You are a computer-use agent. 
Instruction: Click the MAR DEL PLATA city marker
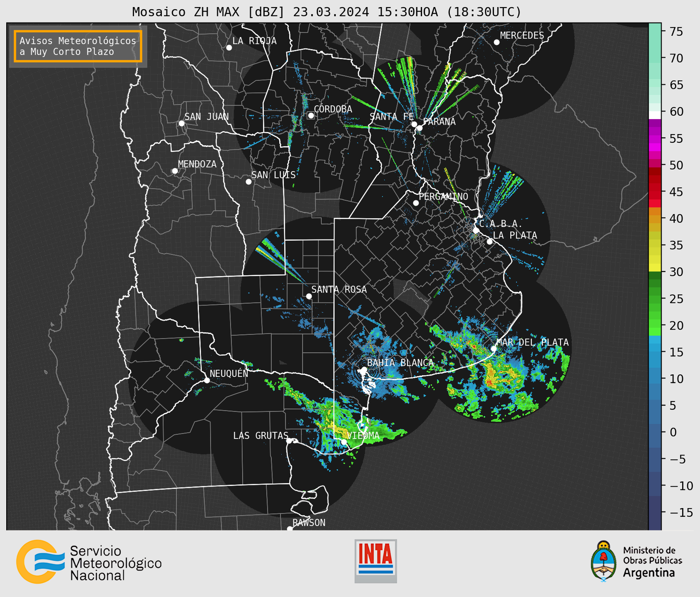click(x=493, y=349)
